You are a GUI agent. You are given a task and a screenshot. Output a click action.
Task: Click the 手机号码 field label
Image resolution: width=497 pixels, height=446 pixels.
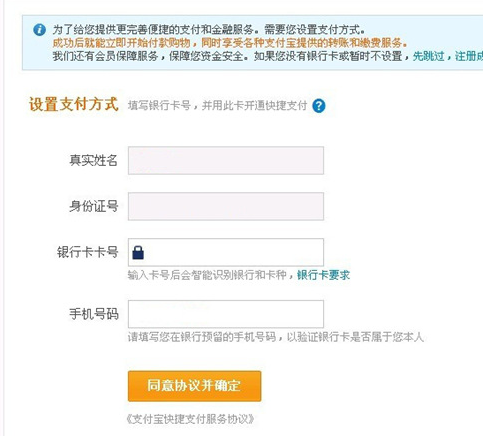pyautogui.click(x=93, y=314)
